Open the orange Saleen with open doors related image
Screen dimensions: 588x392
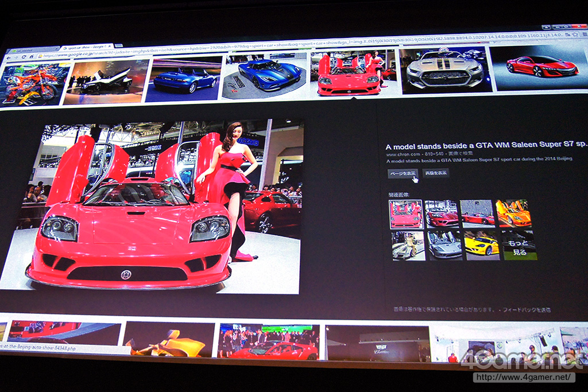point(513,214)
